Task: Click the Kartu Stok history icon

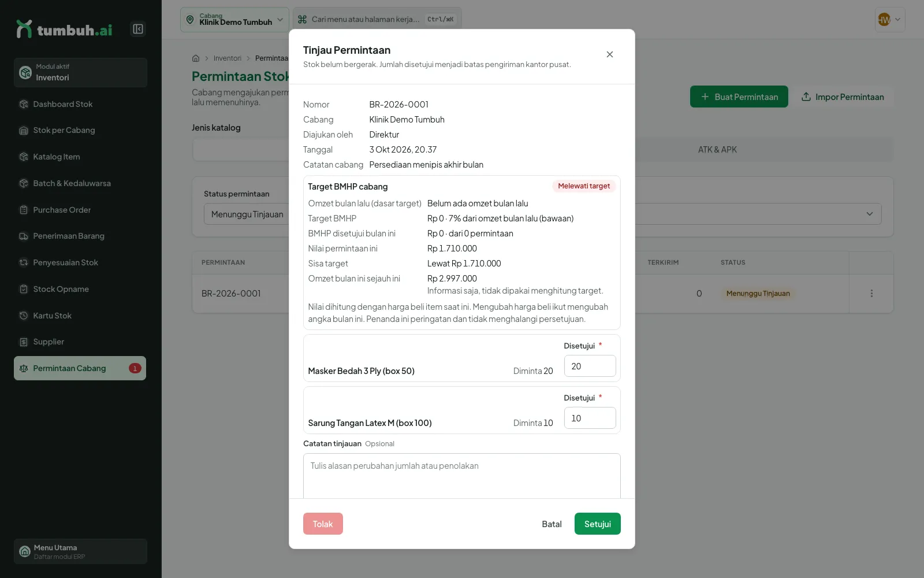Action: coord(24,316)
